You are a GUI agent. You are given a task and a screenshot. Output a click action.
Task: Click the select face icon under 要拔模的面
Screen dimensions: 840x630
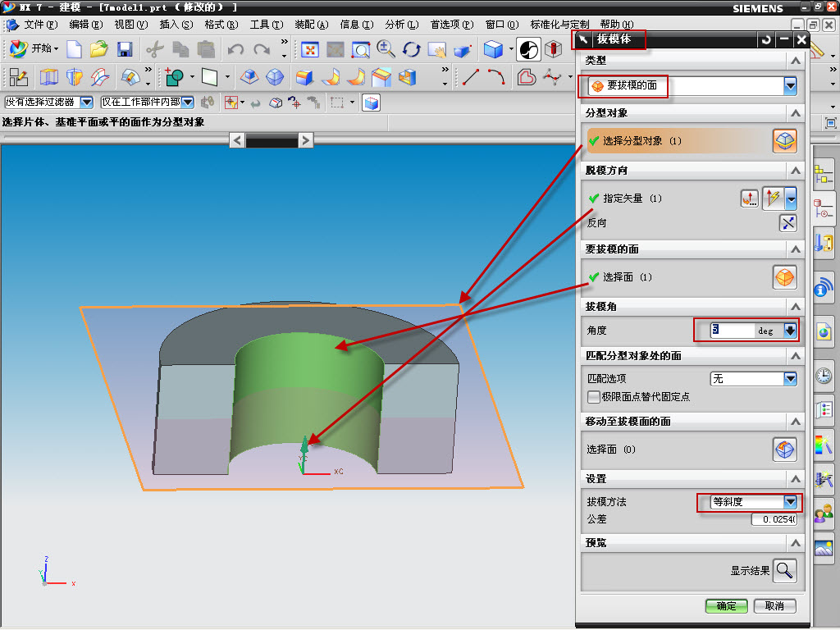pos(785,277)
